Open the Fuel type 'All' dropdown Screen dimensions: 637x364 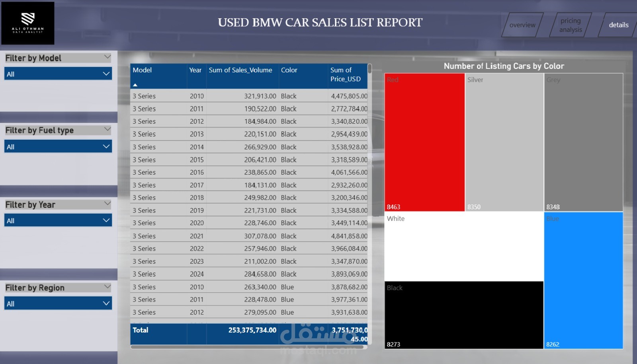click(58, 146)
